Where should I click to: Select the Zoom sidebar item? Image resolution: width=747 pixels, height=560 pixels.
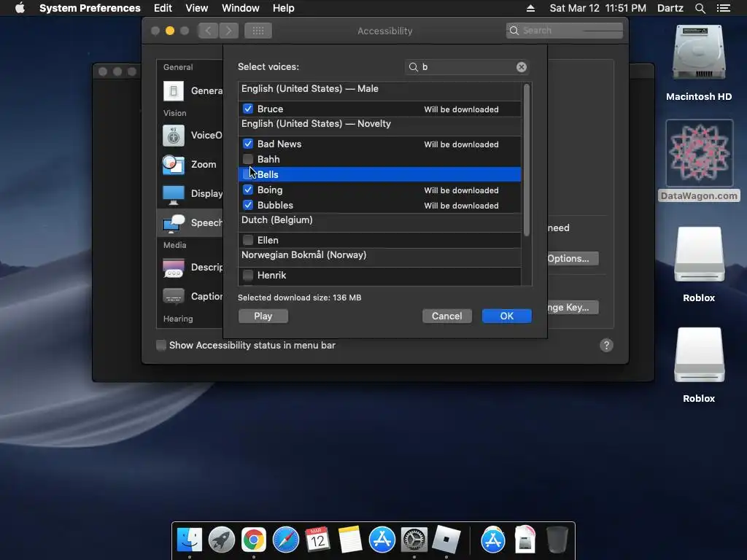pyautogui.click(x=190, y=164)
